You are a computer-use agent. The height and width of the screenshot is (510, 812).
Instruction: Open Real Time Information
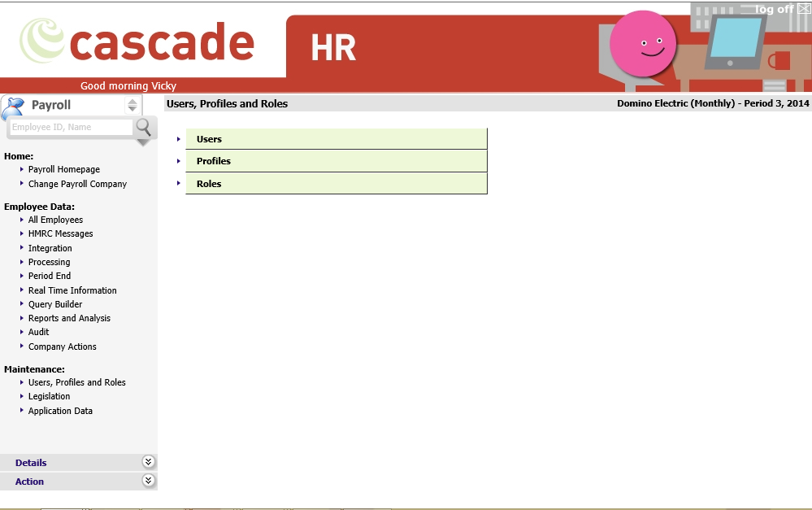click(72, 290)
